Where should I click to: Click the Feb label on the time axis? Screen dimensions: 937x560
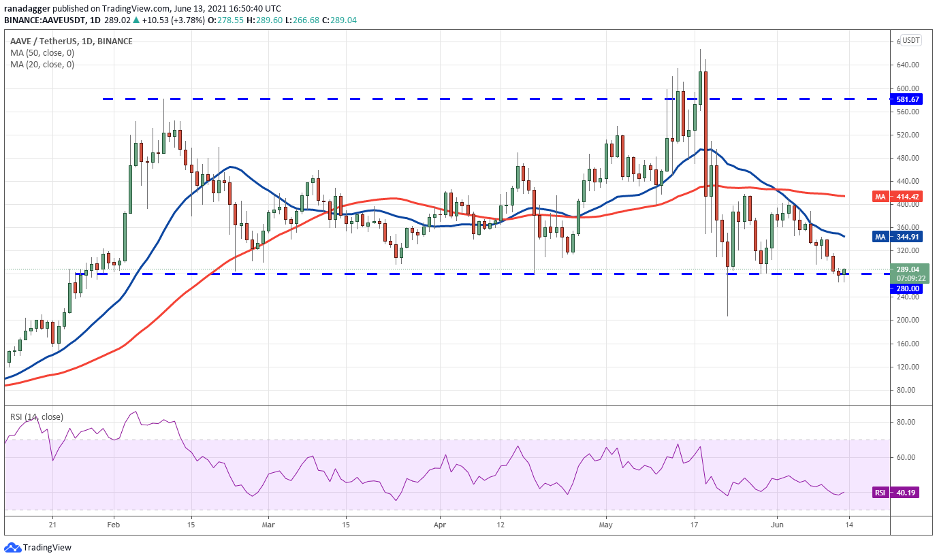114,525
